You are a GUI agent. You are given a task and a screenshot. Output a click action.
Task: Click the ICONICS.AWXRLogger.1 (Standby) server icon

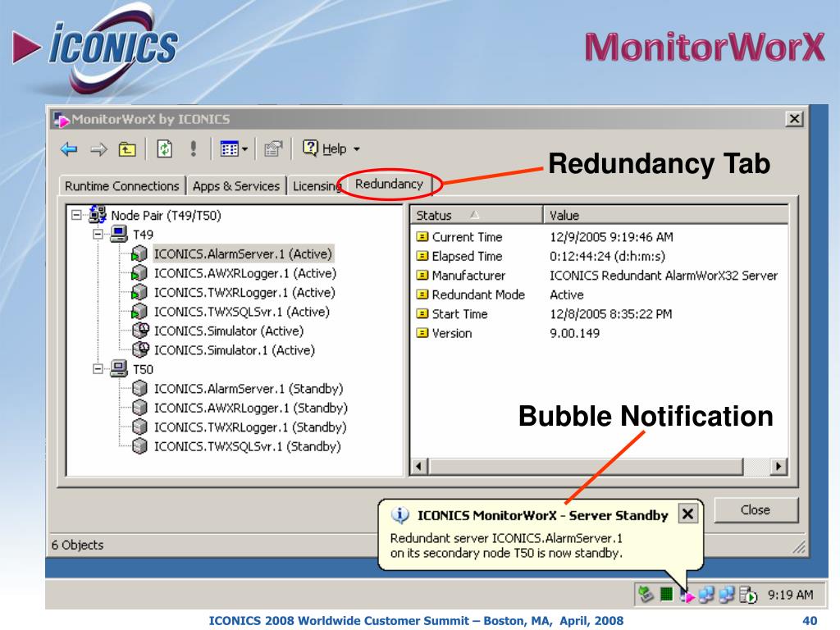click(x=139, y=408)
